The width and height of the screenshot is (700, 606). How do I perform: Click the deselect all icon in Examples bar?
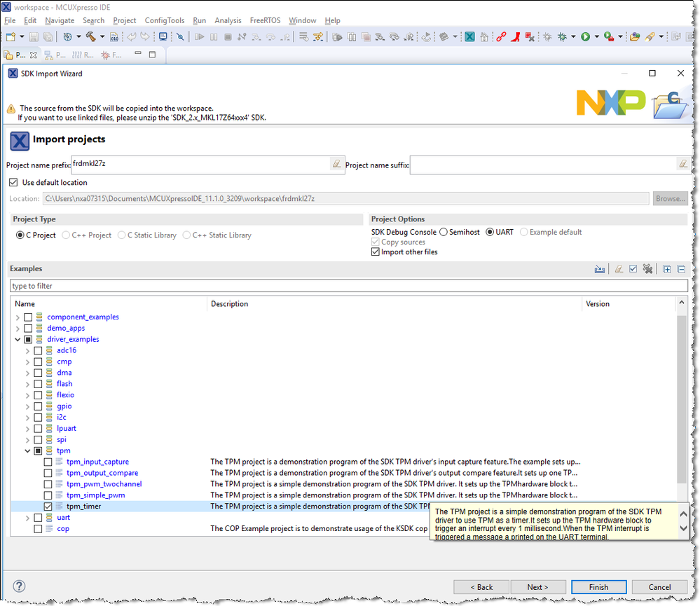(647, 268)
